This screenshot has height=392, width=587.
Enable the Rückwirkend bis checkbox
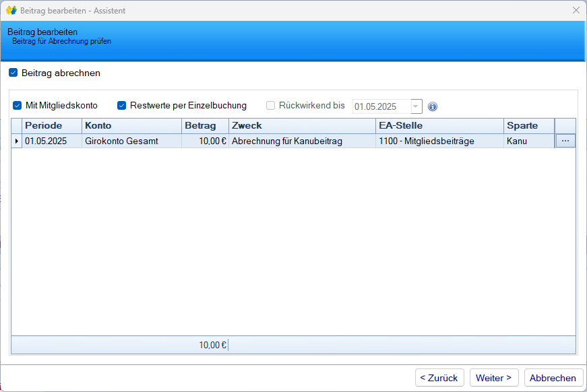point(271,106)
